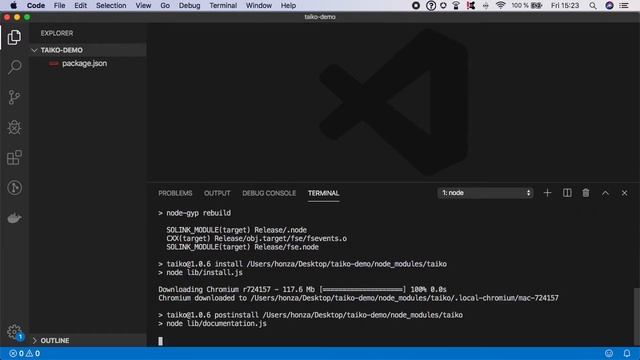This screenshot has height=360, width=640.
Task: Open the Edit menu
Action: point(80,5)
